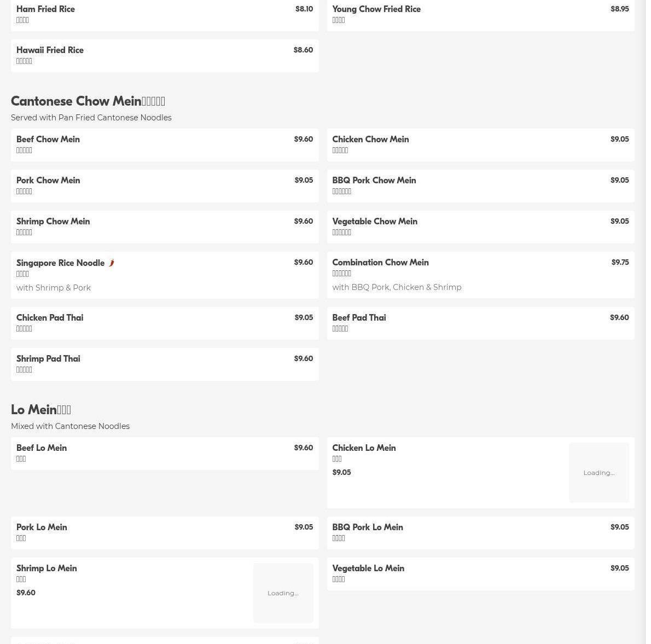Select Beef Chow Mein menu item
The image size is (651, 644).
(x=165, y=144)
